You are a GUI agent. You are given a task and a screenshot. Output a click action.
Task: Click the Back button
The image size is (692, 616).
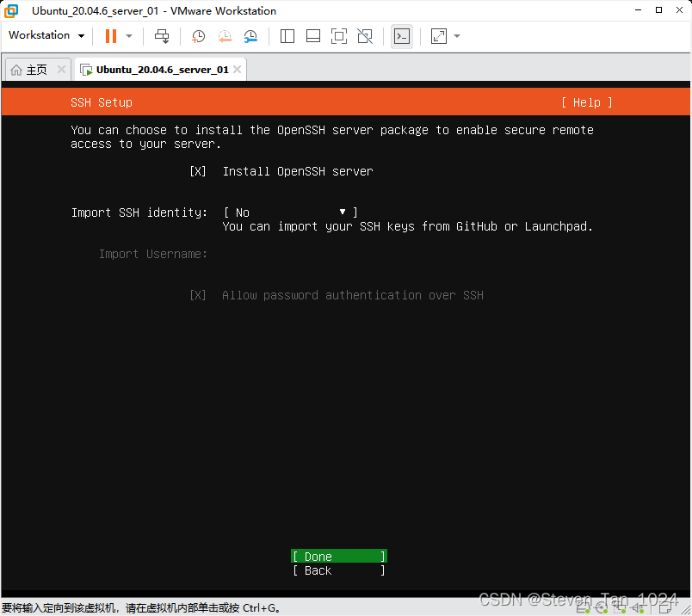(x=339, y=570)
